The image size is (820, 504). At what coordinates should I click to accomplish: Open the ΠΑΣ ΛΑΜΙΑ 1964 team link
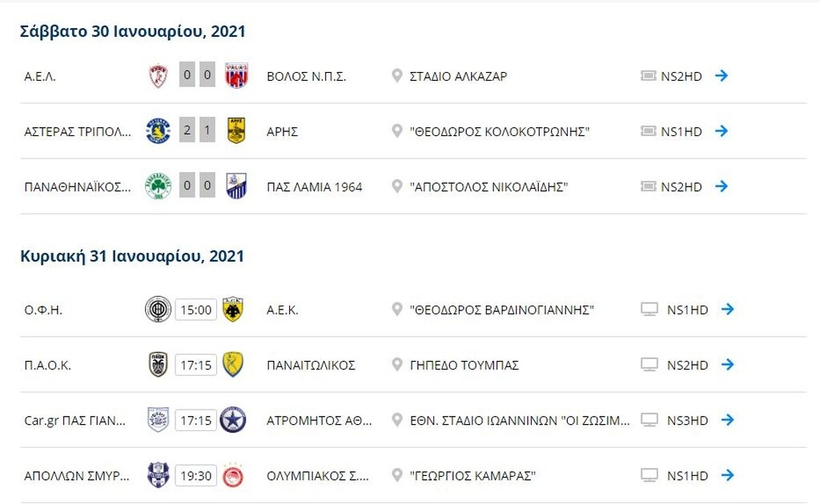tap(315, 186)
